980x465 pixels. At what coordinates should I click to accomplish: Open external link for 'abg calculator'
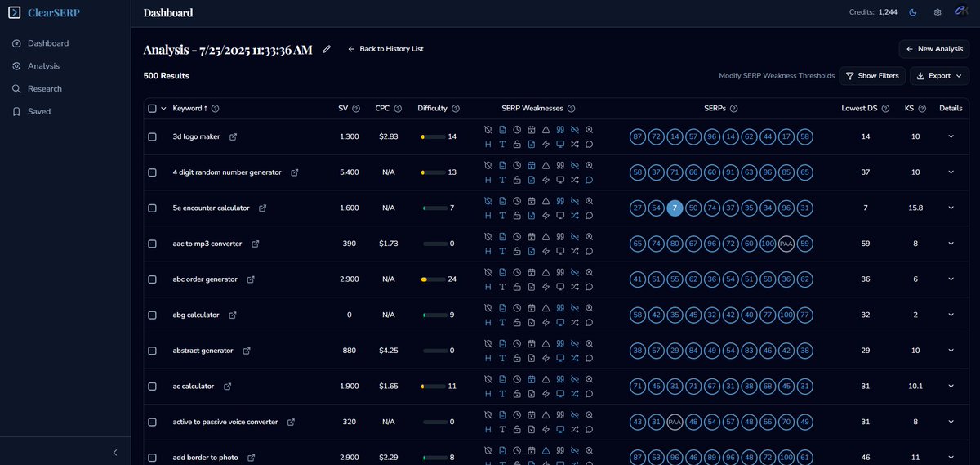232,315
